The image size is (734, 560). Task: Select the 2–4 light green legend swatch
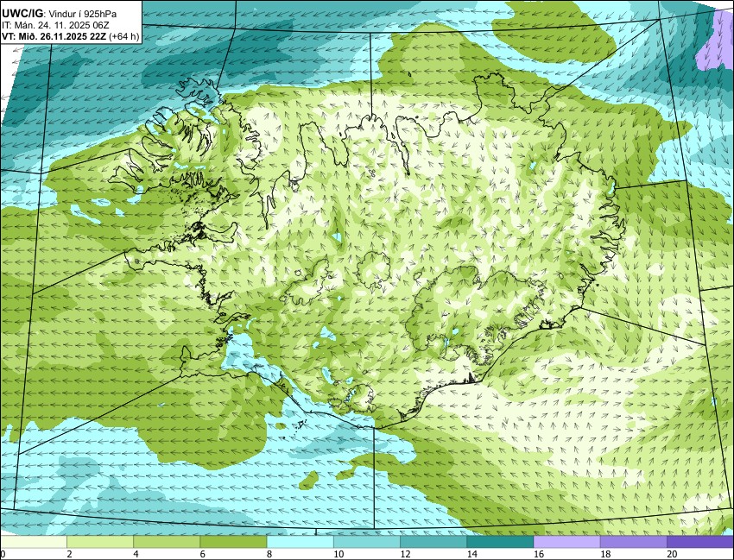click(x=100, y=542)
